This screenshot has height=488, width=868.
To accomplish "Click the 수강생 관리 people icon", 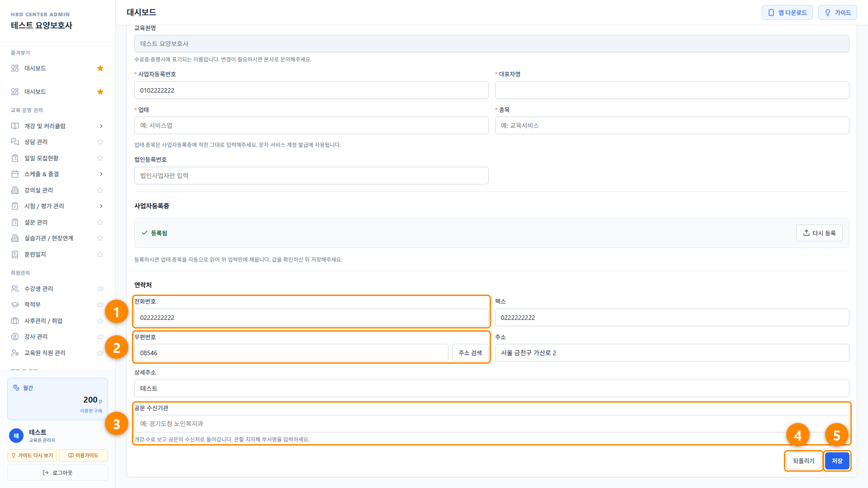I will (x=15, y=289).
